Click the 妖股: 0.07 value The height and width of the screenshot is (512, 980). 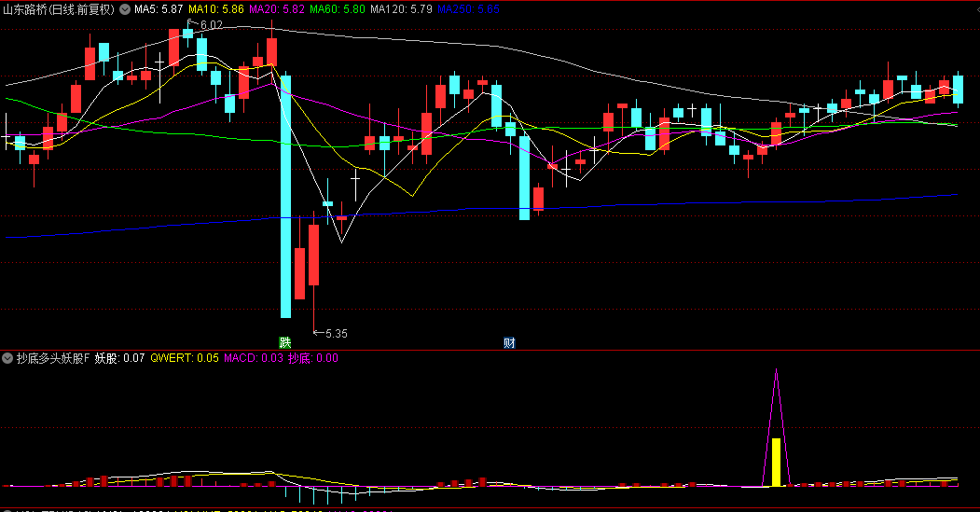coord(119,358)
